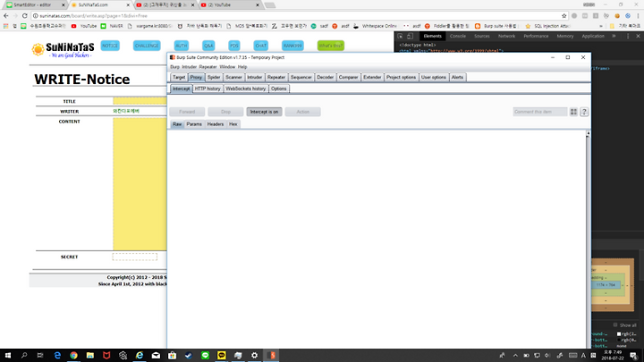The height and width of the screenshot is (362, 644).
Task: Switch to the Comparer tab
Action: pyautogui.click(x=348, y=77)
